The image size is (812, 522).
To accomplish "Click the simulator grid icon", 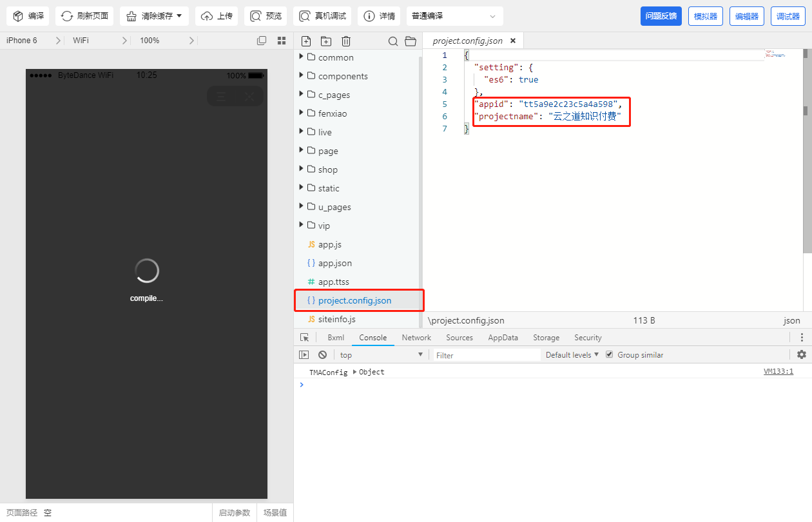I will (x=282, y=41).
